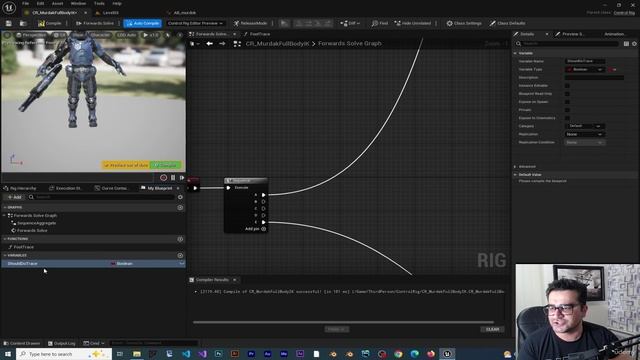Screen dimensions: 640x360
Task: Toggle Hide Unrelated nodes
Action: pos(413,23)
